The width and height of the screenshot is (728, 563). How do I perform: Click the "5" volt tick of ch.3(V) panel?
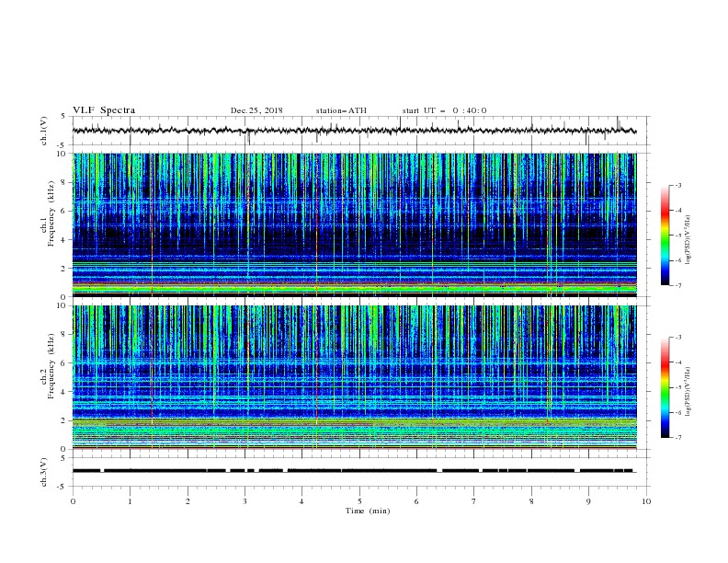63,458
